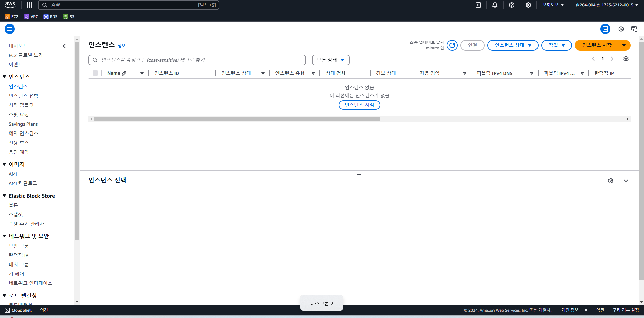Open the 의견 feedback link
This screenshot has width=644, height=318.
[x=44, y=310]
